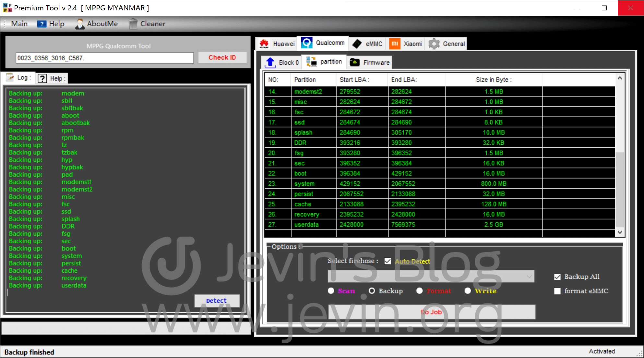644x358 pixels.
Task: Select the recovery partition row
Action: (440, 214)
